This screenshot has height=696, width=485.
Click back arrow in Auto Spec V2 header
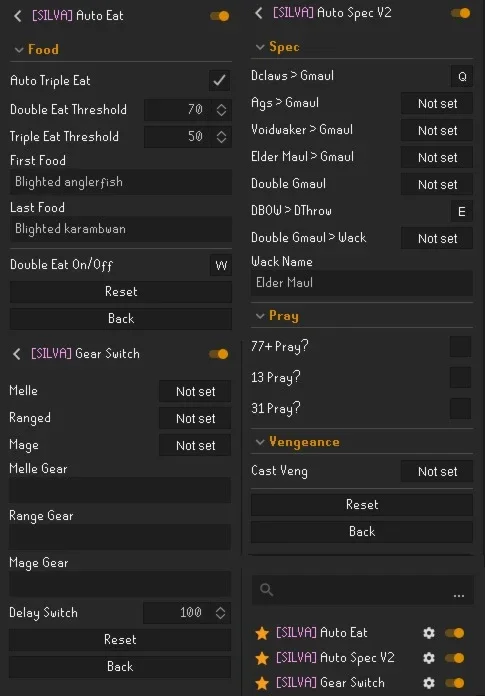(259, 13)
